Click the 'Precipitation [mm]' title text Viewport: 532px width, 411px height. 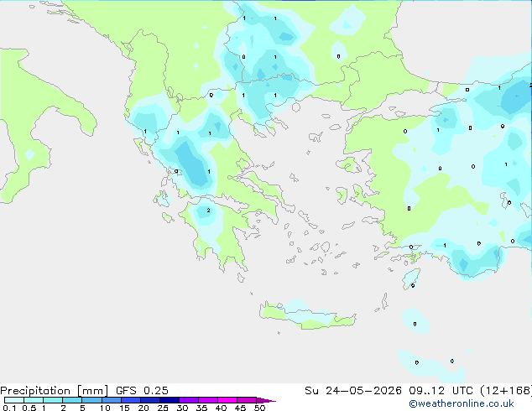tap(55, 391)
